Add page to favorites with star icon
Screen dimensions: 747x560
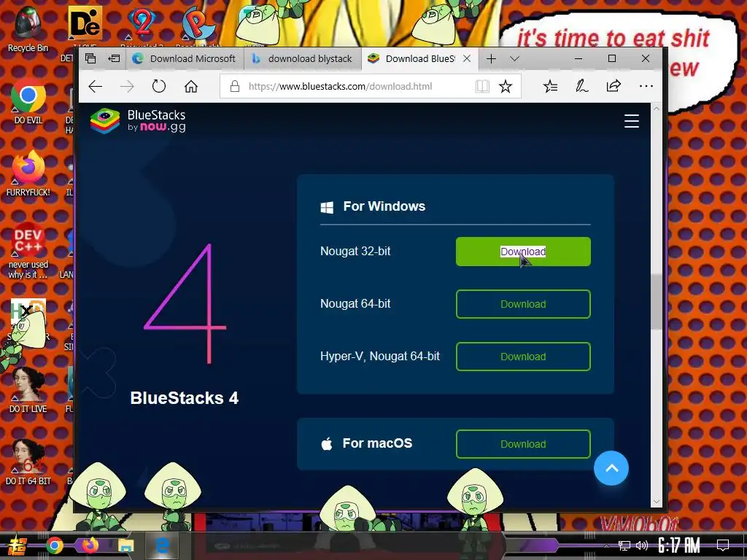pyautogui.click(x=506, y=86)
